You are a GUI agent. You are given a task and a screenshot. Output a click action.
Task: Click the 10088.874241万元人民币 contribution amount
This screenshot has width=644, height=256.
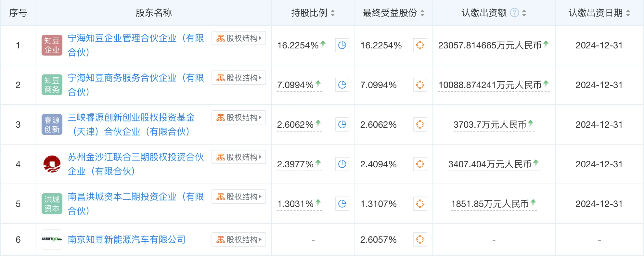[490, 85]
